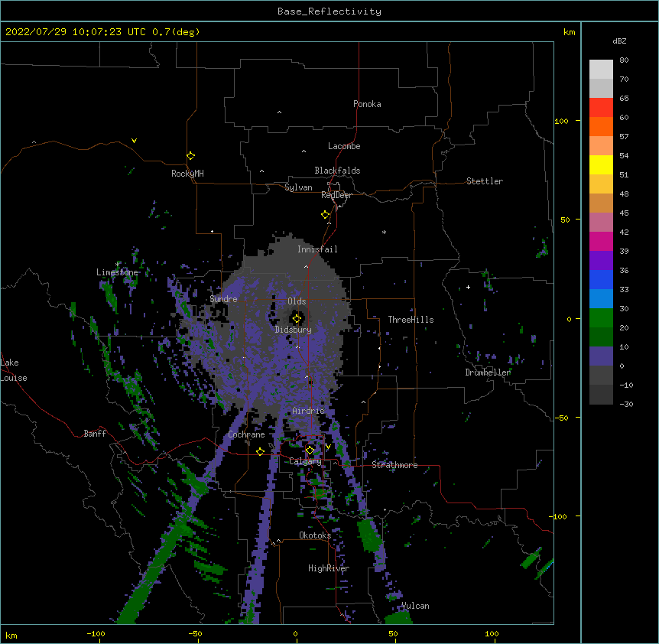The width and height of the screenshot is (659, 644).
Task: Click the green 20-30 dBZ legend swatch
Action: pos(601,318)
